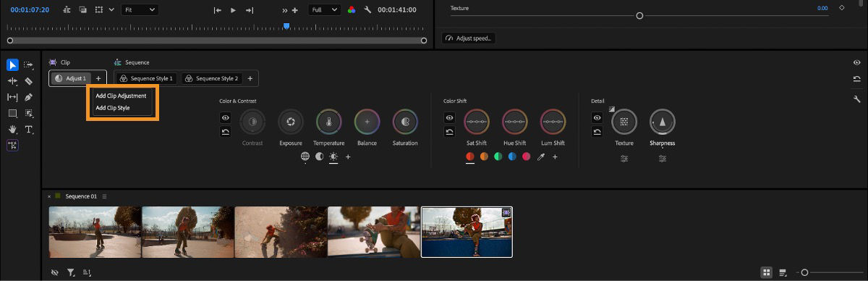Click the filter icon below the timeline
The height and width of the screenshot is (281, 868).
pyautogui.click(x=71, y=272)
